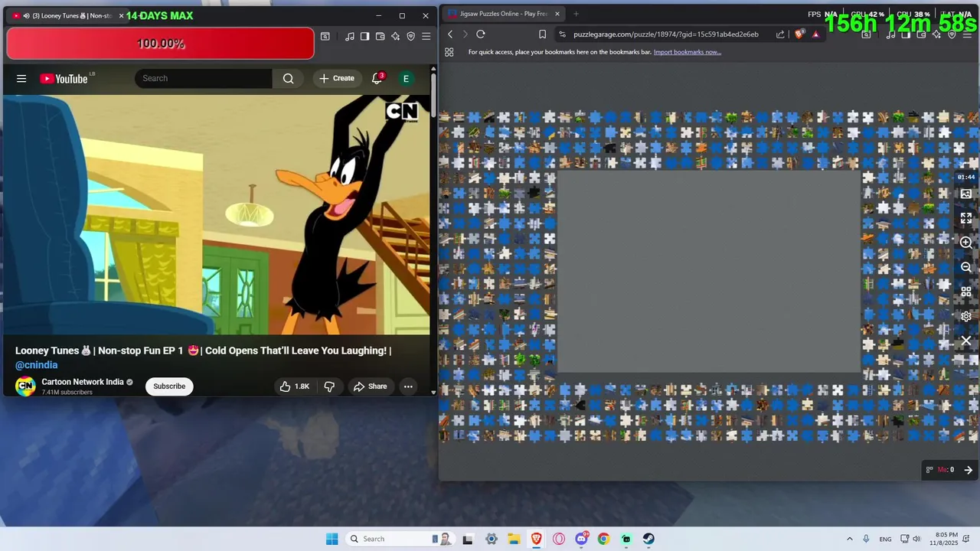Viewport: 980px width, 551px height.
Task: Open Opera browser from the taskbar
Action: (x=559, y=539)
